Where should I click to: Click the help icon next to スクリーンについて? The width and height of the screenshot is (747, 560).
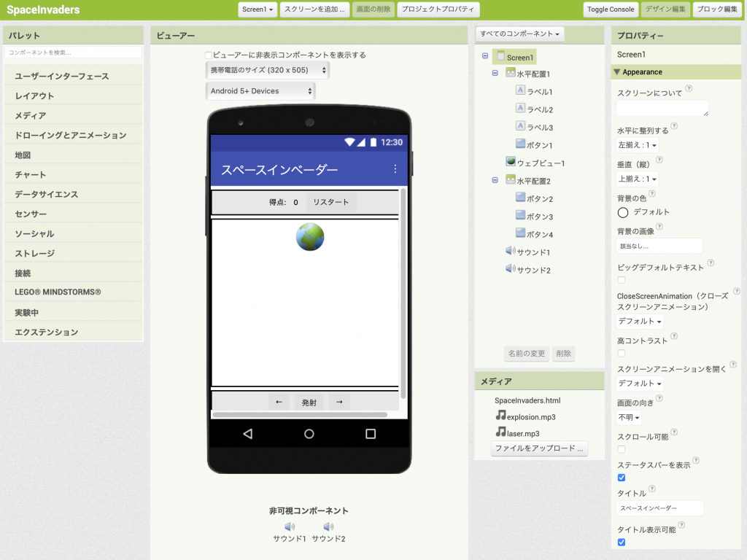point(689,89)
